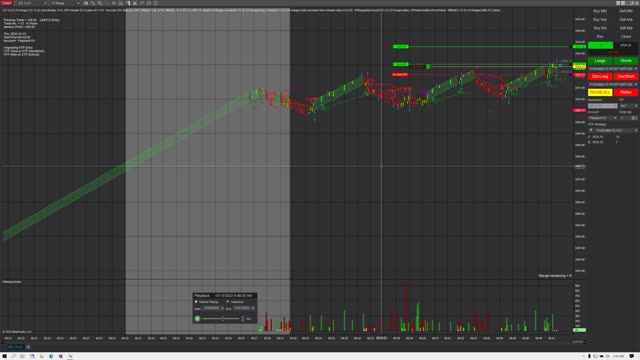Click the yellow PAUSE ALL button
The width and height of the screenshot is (640, 360).
coord(600,92)
